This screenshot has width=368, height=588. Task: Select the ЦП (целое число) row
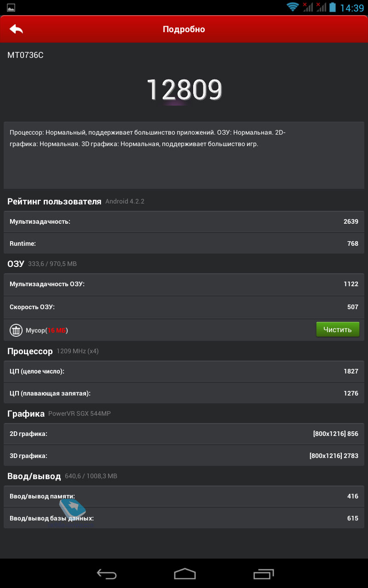[x=184, y=371]
